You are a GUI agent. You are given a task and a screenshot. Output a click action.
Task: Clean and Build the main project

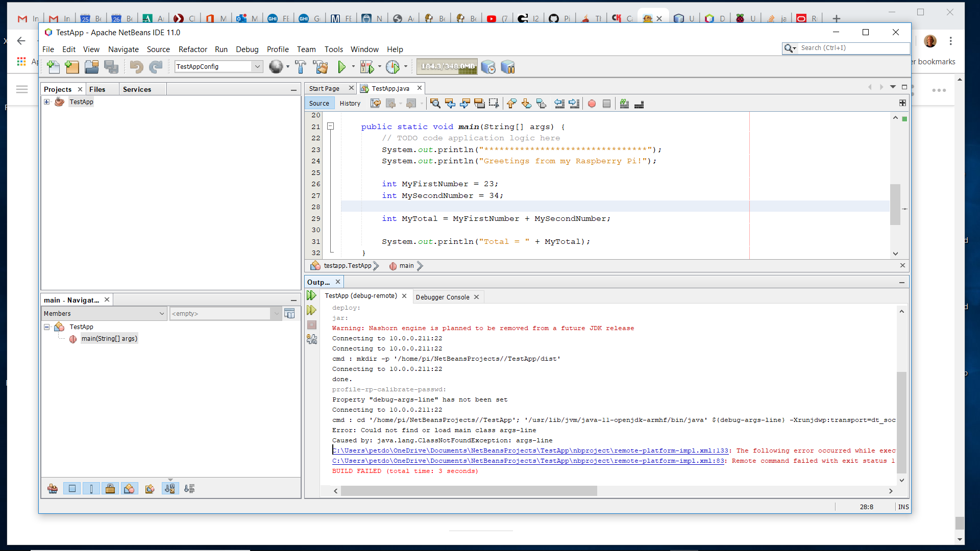[321, 67]
